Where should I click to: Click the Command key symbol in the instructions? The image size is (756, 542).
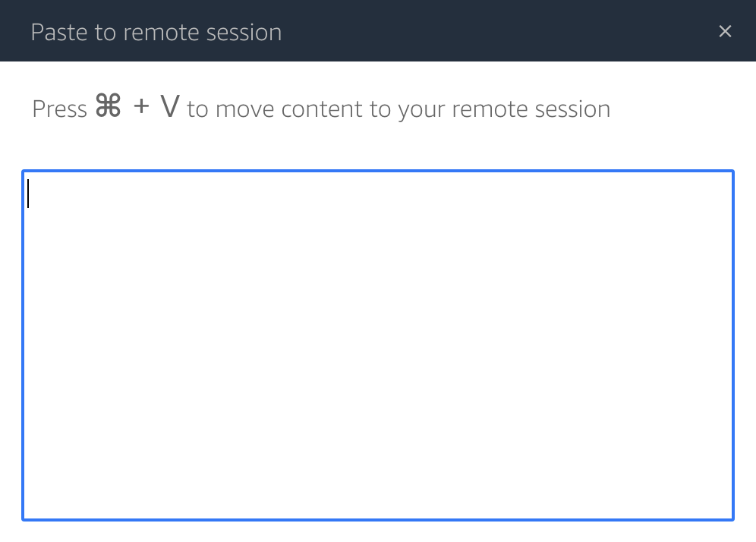tap(108, 107)
